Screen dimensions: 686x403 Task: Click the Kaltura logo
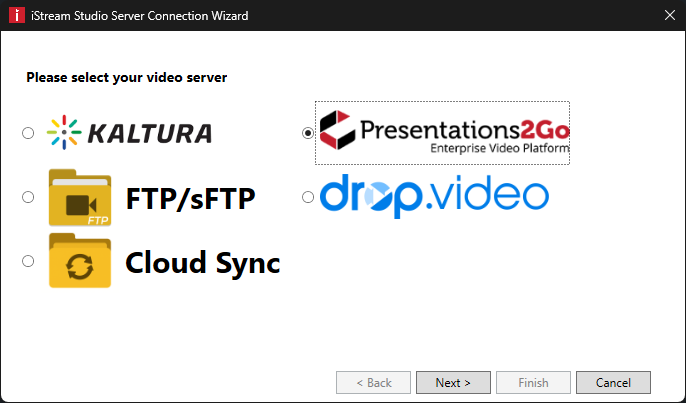tap(130, 133)
